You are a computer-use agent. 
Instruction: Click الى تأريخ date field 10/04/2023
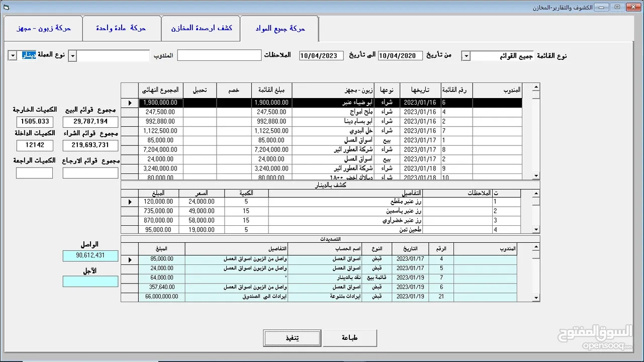(321, 56)
